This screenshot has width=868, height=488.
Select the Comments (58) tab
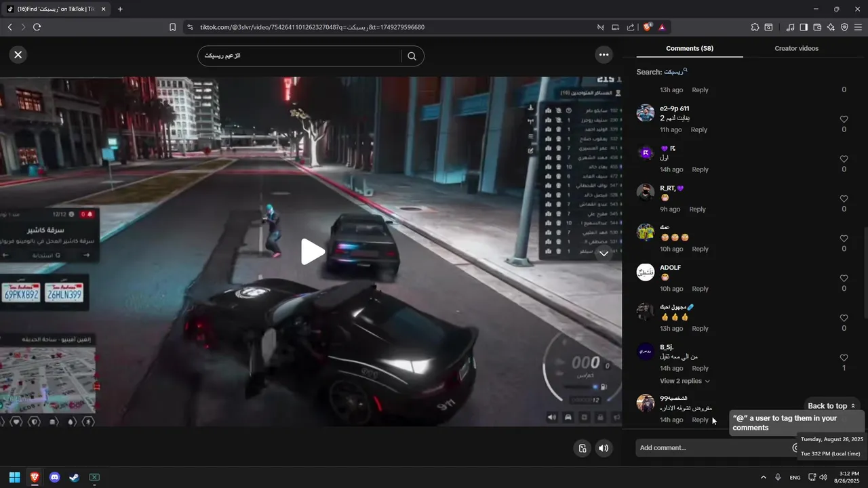coord(690,49)
